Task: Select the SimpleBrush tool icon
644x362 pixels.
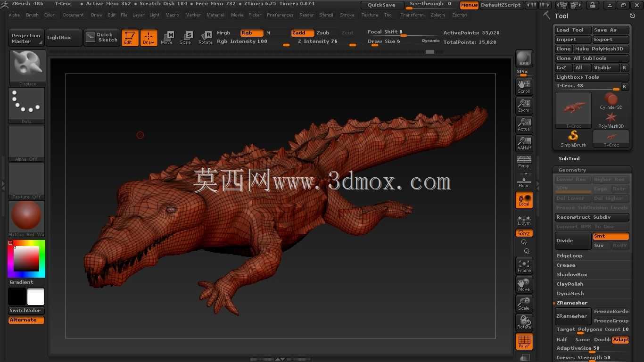Action: 573,139
